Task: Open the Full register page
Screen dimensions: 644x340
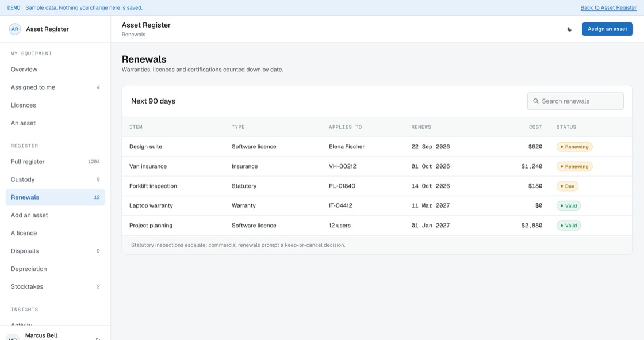Action: [x=55, y=162]
